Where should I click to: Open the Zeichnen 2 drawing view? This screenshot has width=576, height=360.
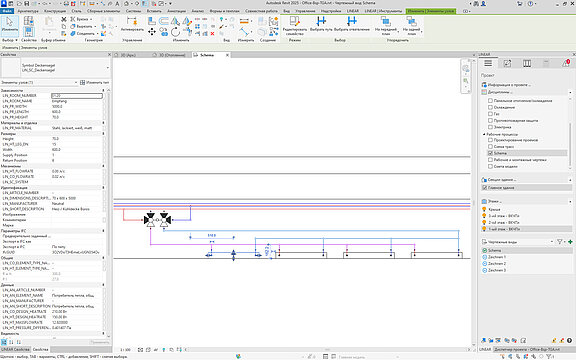click(x=497, y=264)
